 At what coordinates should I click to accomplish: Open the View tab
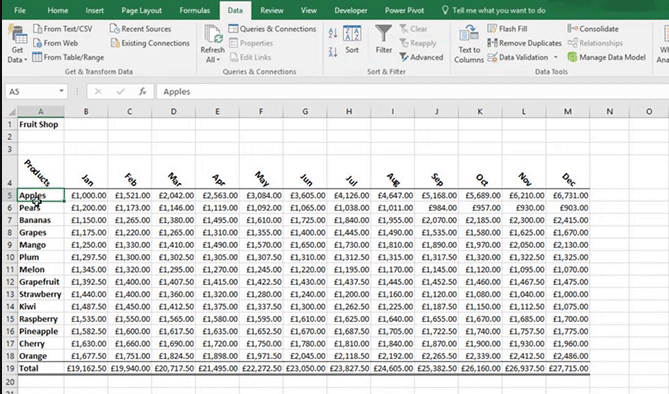(308, 10)
